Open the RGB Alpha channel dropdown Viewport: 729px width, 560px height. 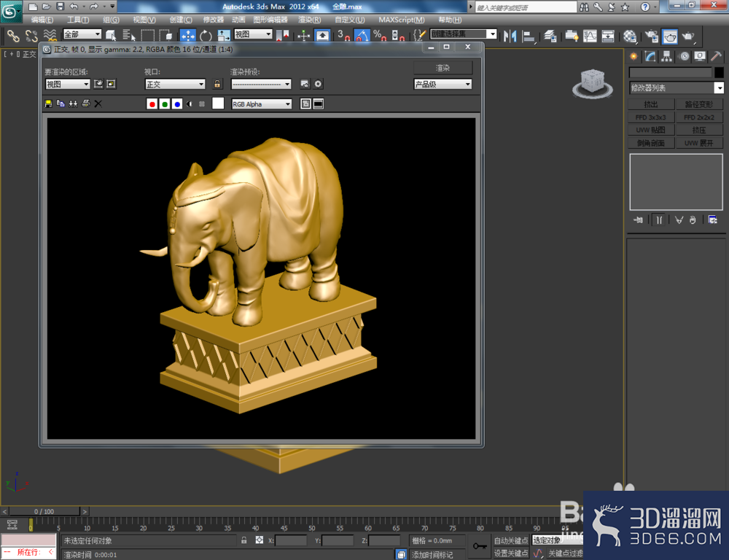(262, 104)
